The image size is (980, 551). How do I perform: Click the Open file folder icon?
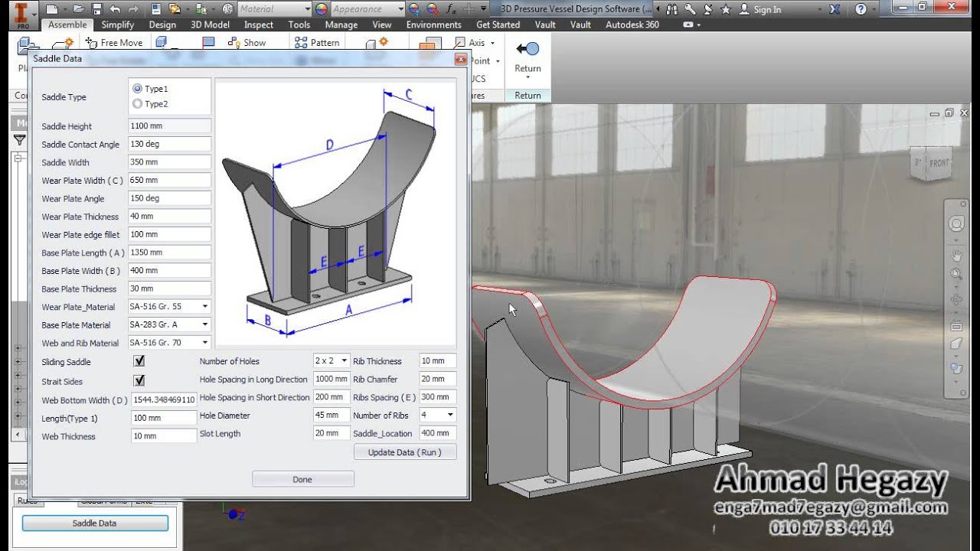click(78, 9)
